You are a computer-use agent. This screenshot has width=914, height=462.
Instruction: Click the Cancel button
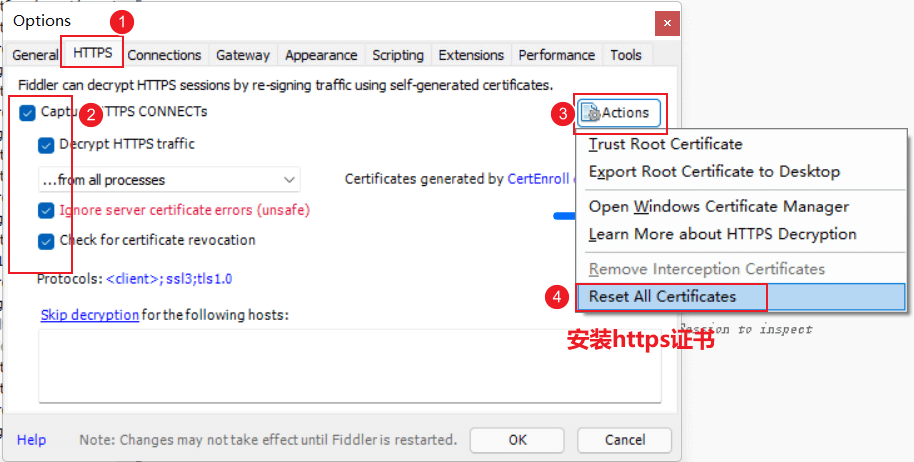(624, 440)
